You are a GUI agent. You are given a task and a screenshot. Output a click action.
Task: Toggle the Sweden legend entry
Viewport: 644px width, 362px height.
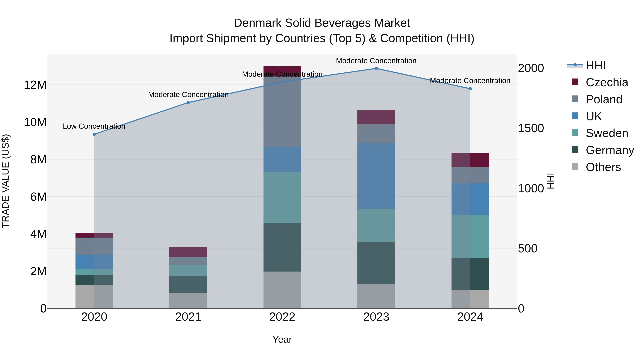[600, 133]
